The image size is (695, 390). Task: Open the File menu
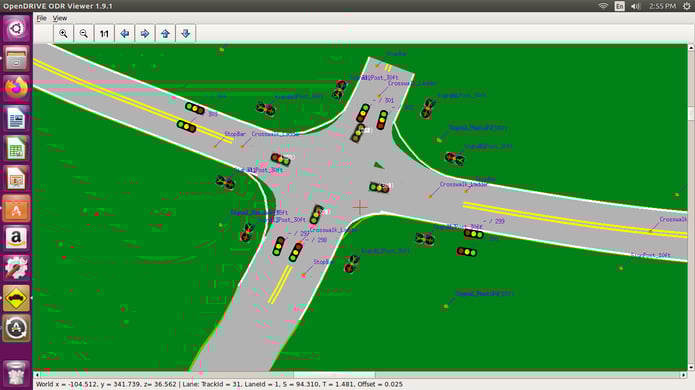point(41,18)
